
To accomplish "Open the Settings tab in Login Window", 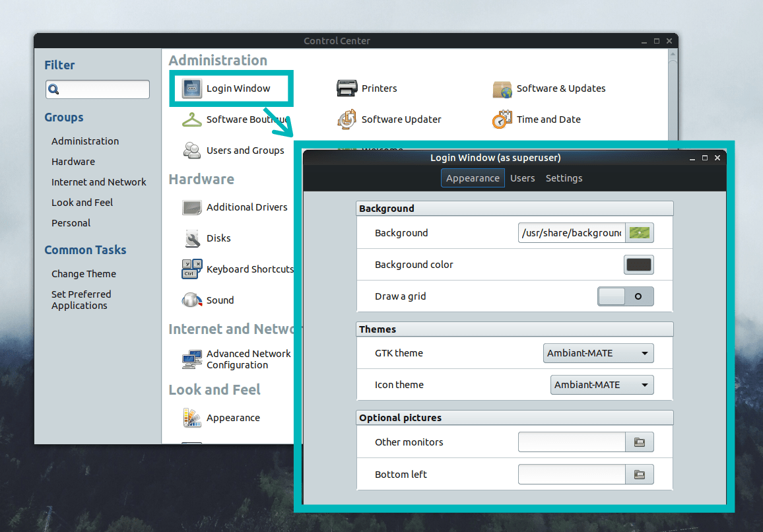I will click(x=564, y=178).
